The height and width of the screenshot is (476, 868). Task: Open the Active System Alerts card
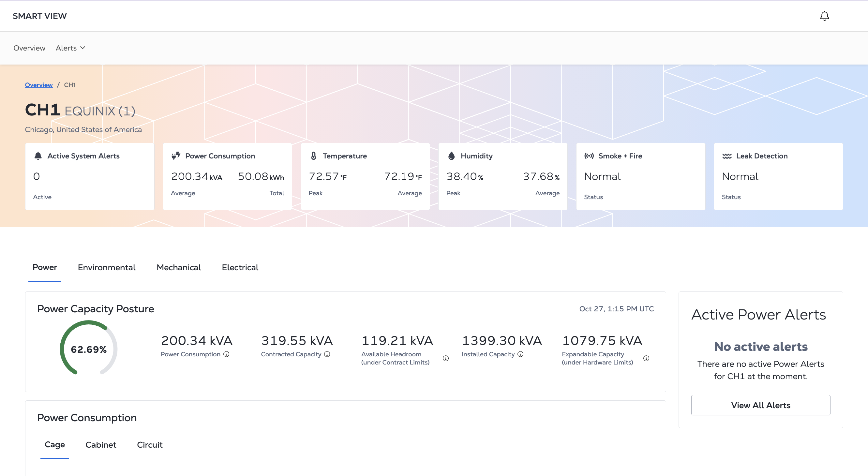(90, 176)
